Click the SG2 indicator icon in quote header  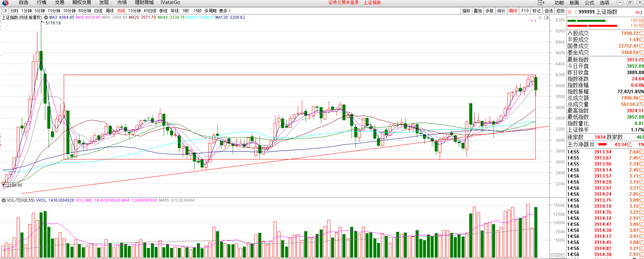coord(639,12)
